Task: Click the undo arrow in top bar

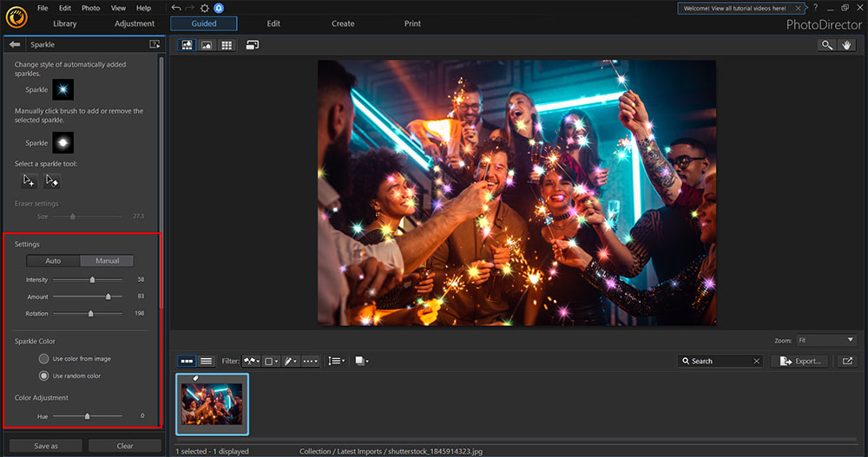Action: coord(176,8)
